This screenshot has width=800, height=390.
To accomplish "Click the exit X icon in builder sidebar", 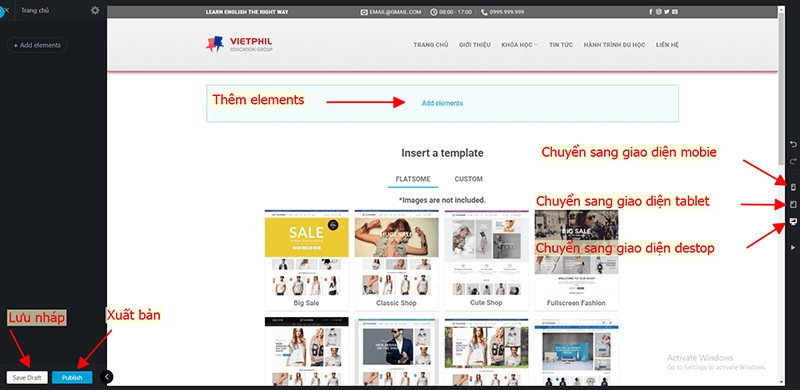I will 7,10.
